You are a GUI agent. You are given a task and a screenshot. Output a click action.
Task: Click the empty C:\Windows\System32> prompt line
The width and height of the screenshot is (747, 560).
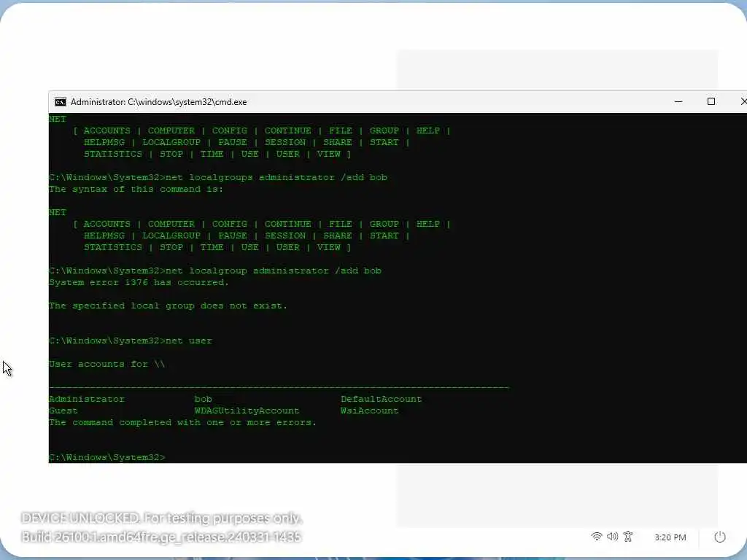(x=107, y=457)
